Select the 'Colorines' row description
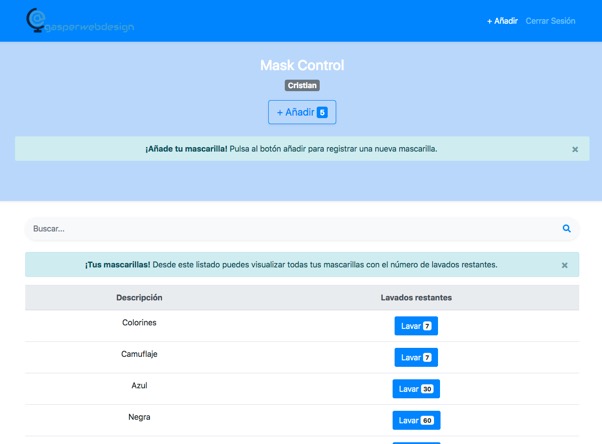The height and width of the screenshot is (444, 602). point(139,323)
